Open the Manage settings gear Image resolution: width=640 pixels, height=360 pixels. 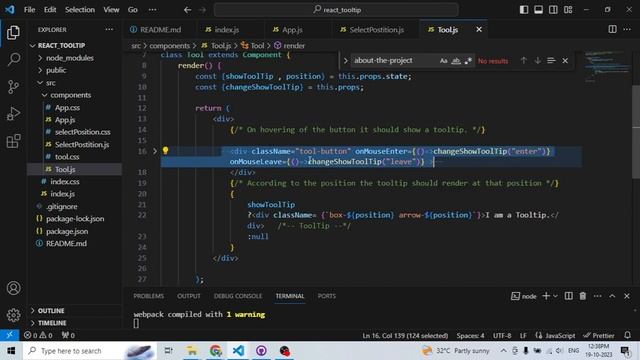coord(13,315)
